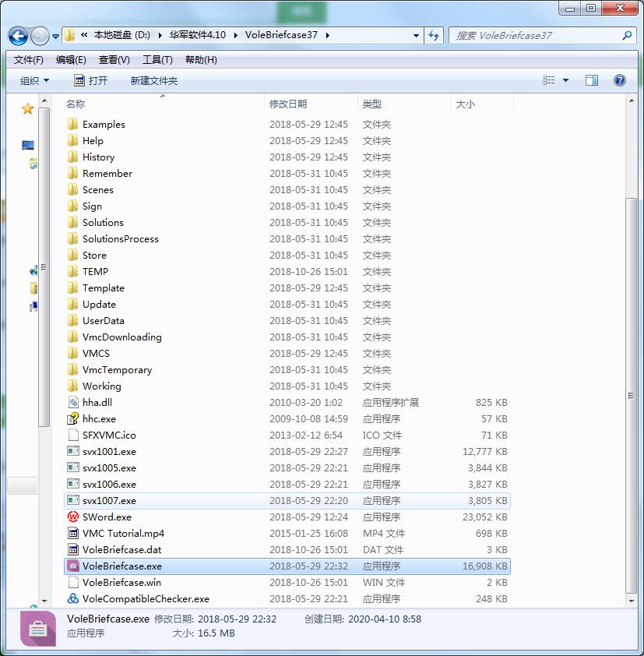The width and height of the screenshot is (644, 656).
Task: Select the Examples folder icon
Action: tap(72, 124)
